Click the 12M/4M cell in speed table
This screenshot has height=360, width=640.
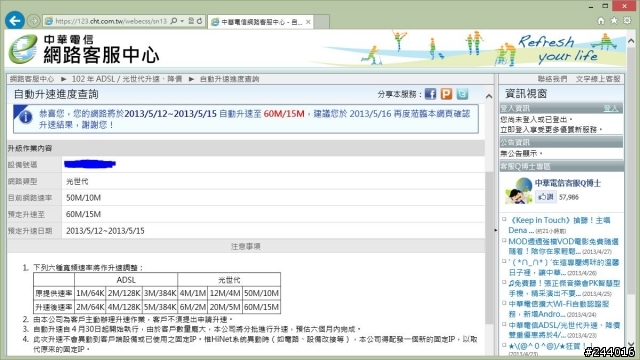point(225,293)
